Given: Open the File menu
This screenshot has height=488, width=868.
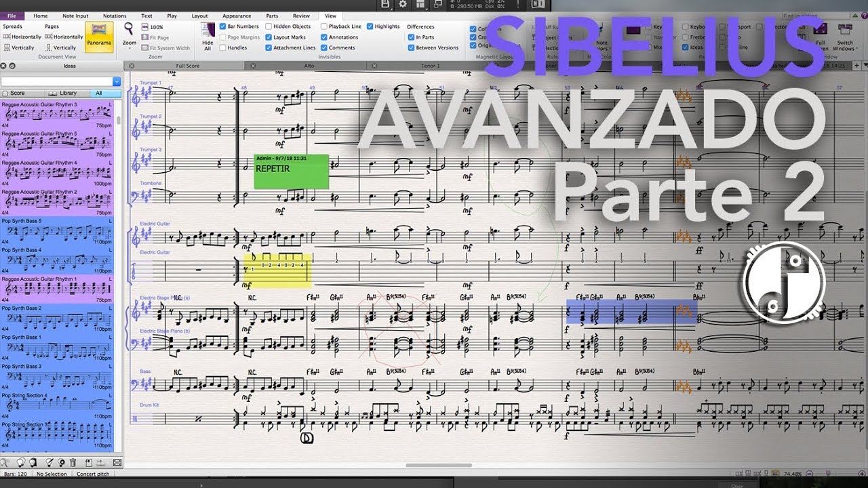Looking at the screenshot, I should pos(12,16).
